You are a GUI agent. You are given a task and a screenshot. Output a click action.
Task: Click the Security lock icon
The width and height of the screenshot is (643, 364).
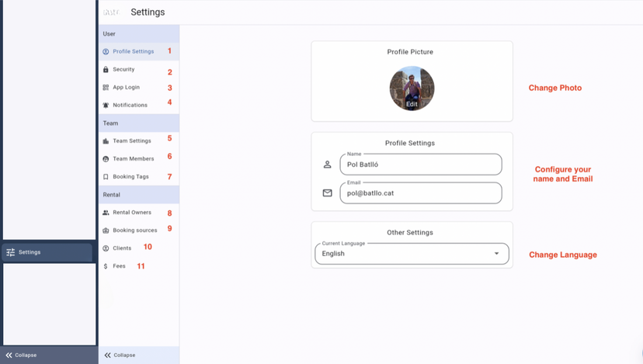pyautogui.click(x=106, y=70)
